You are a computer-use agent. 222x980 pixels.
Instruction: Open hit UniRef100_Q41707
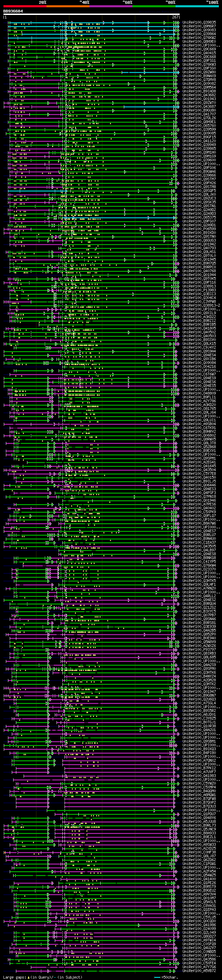(x=199, y=114)
